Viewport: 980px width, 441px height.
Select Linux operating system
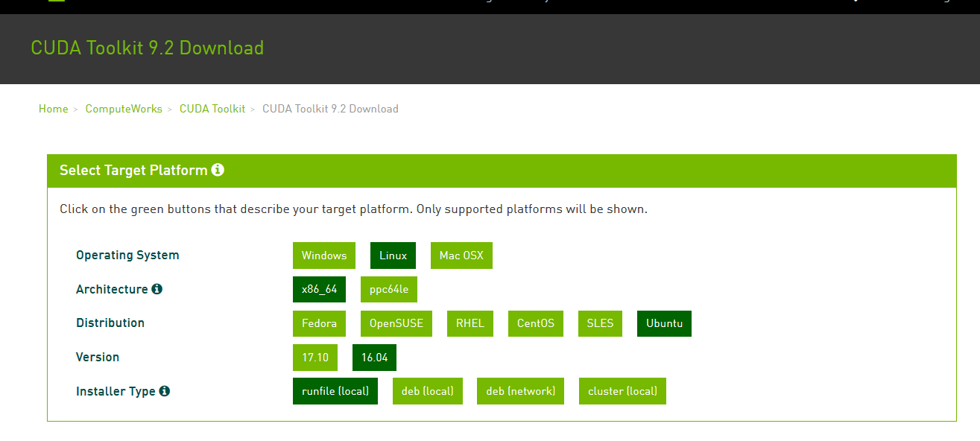tap(393, 256)
